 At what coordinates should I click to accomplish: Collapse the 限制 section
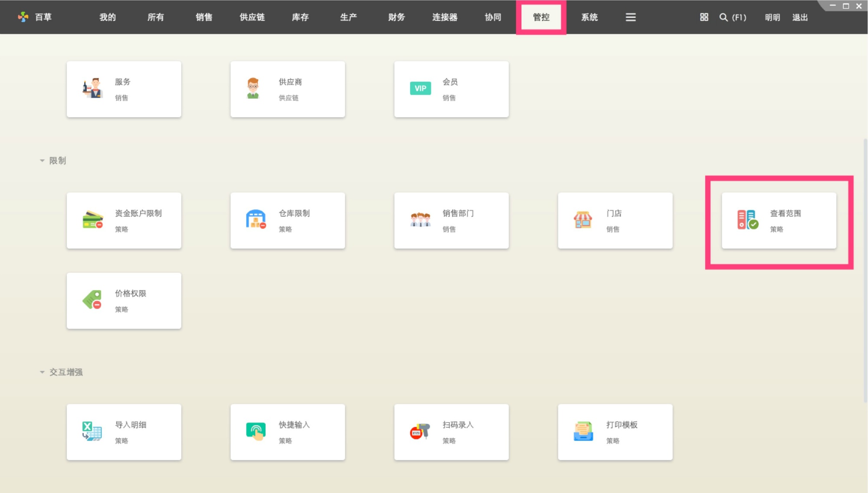click(42, 160)
